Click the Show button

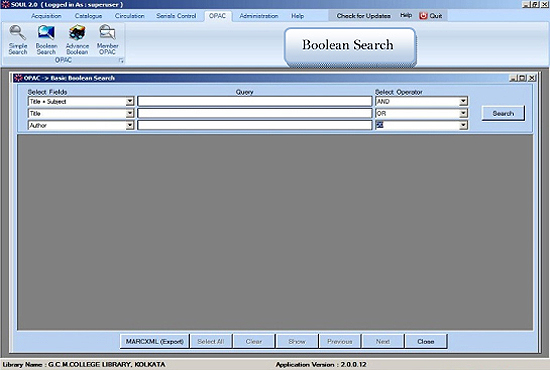pyautogui.click(x=297, y=341)
